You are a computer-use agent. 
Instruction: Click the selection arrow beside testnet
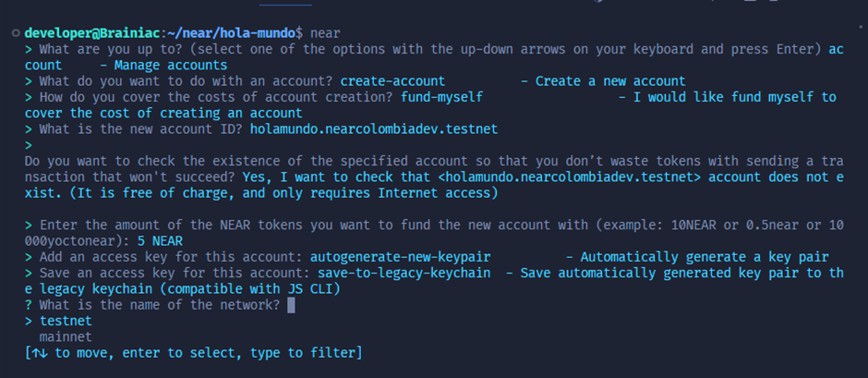(29, 321)
